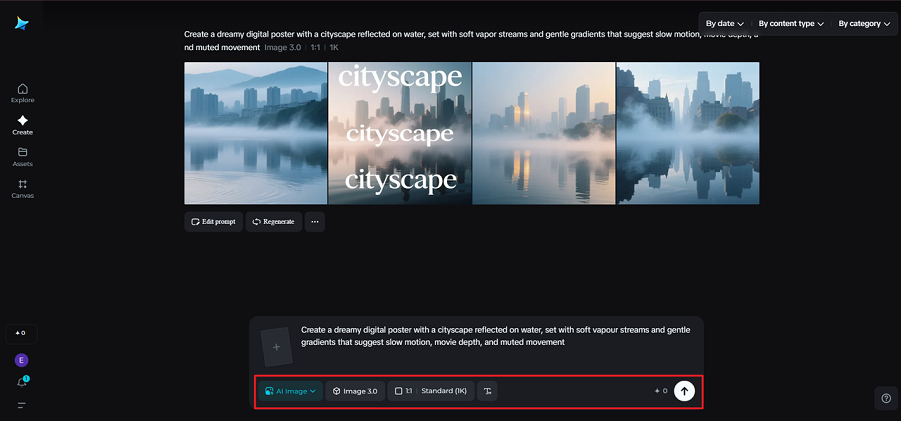Open the 1:1 Standard (1K) ratio settings
Viewport: 901px width, 421px height.
[430, 391]
